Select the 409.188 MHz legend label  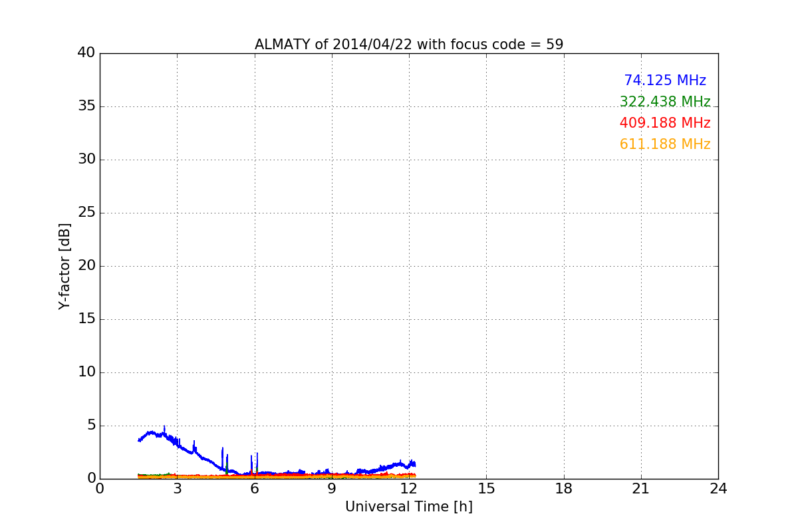(665, 123)
